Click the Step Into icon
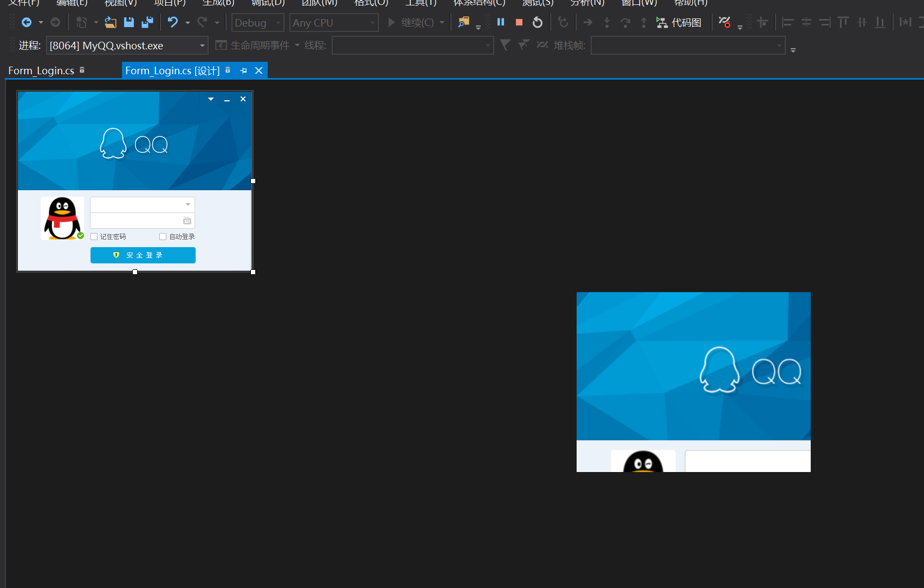Viewport: 924px width, 588px height. 607,22
